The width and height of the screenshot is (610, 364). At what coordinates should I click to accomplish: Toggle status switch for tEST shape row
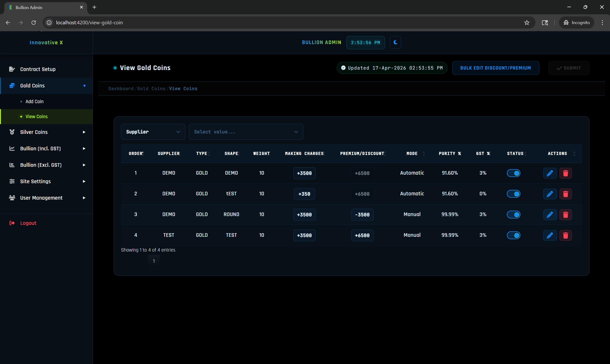point(513,194)
